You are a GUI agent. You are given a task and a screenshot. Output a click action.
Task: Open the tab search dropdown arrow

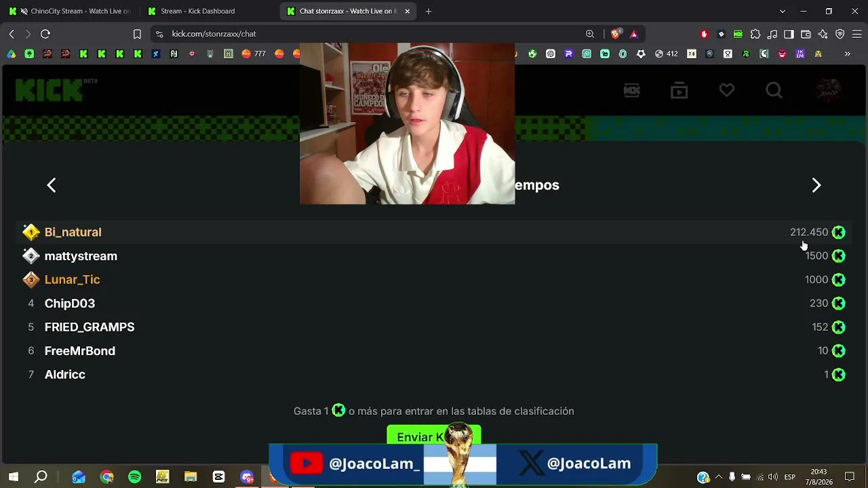(x=783, y=11)
